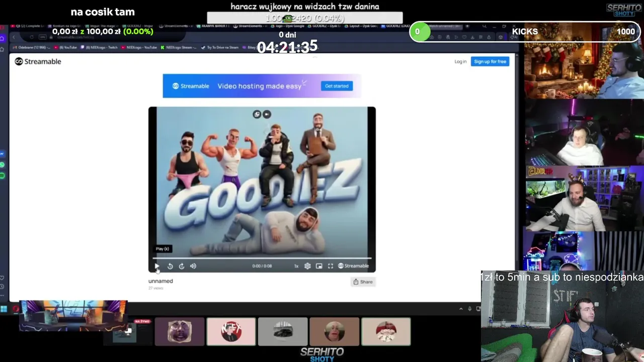Click the browser back arrow
644x362 pixels.
click(x=14, y=37)
